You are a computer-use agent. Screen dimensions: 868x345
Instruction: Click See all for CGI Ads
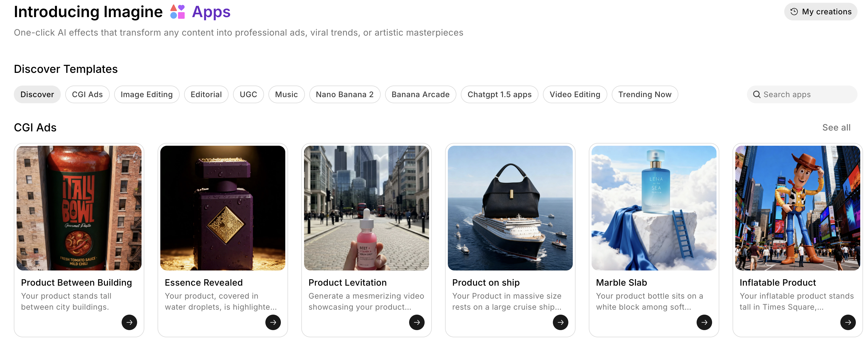point(836,128)
